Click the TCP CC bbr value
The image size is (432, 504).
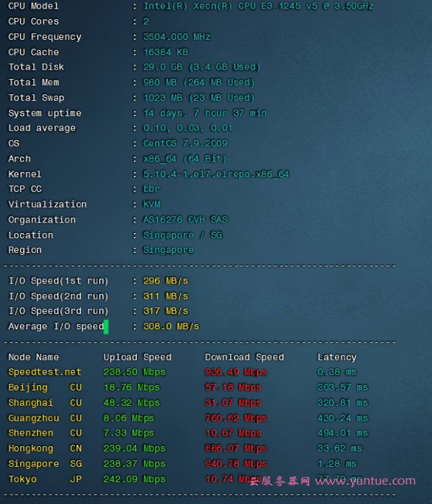[152, 189]
